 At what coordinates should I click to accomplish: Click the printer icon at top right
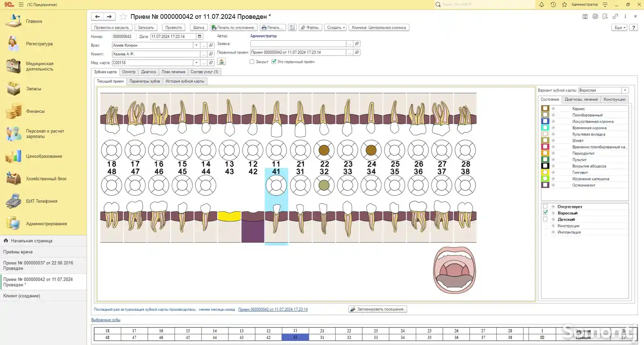point(595,17)
